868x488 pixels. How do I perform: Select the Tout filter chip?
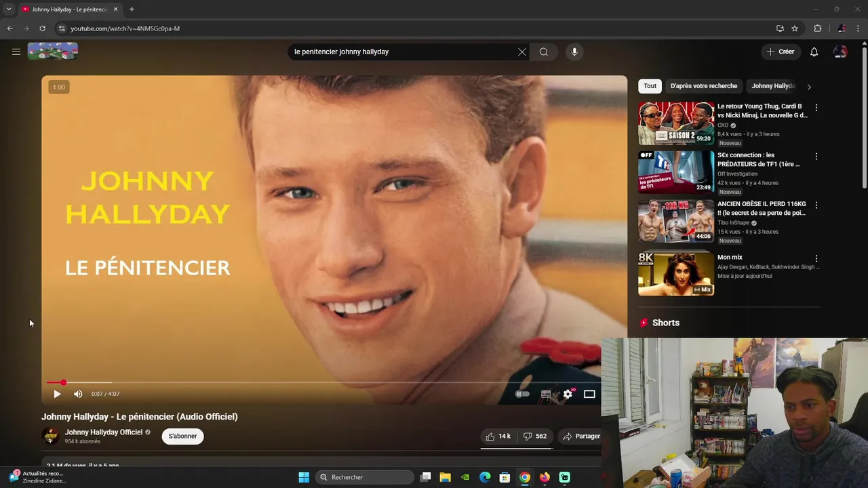click(650, 86)
